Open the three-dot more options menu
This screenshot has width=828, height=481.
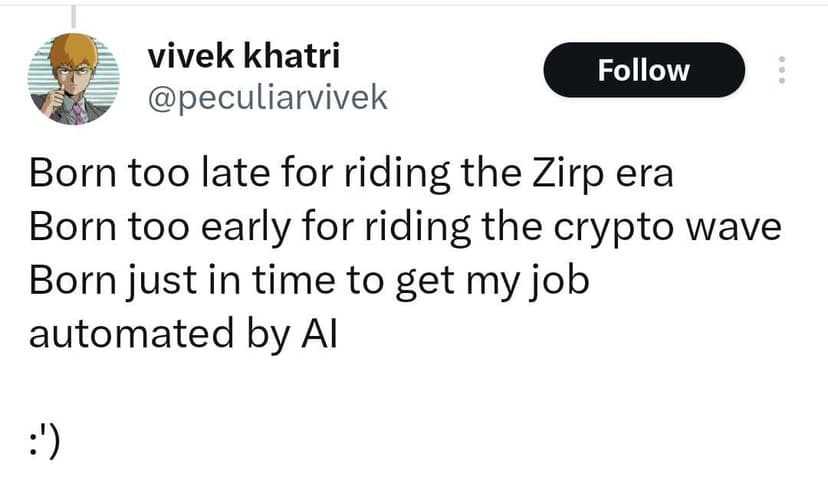pos(782,70)
